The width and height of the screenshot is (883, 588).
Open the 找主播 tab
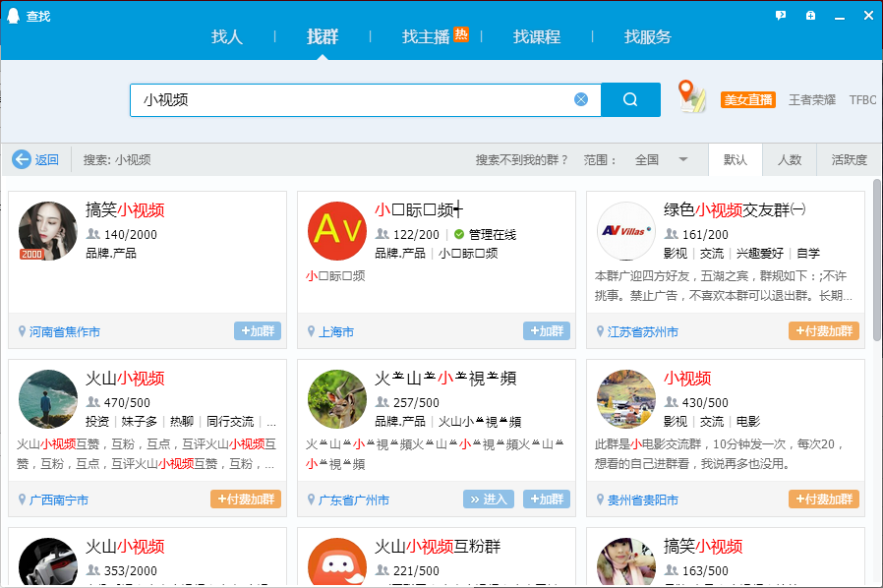click(426, 37)
